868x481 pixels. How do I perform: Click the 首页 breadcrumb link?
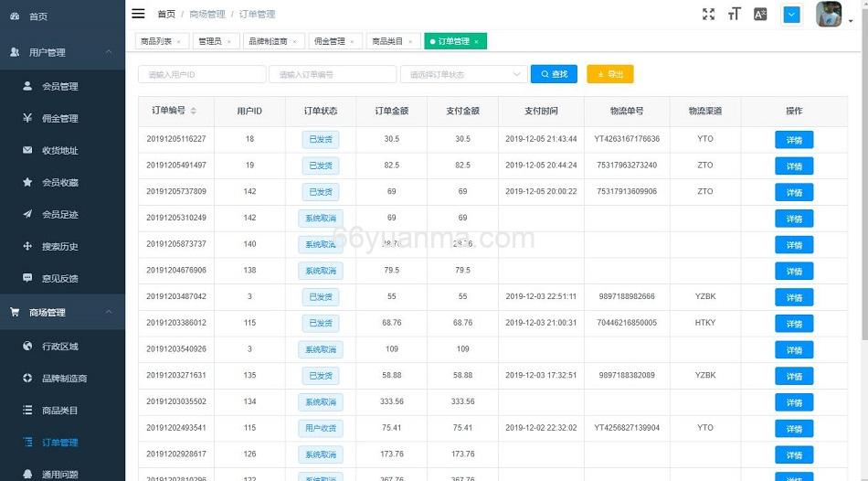[x=166, y=14]
